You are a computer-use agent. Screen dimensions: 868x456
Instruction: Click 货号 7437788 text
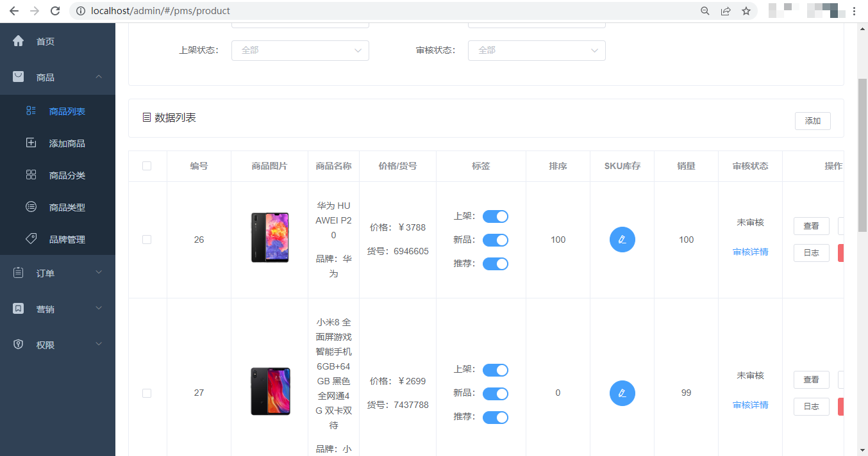click(397, 405)
